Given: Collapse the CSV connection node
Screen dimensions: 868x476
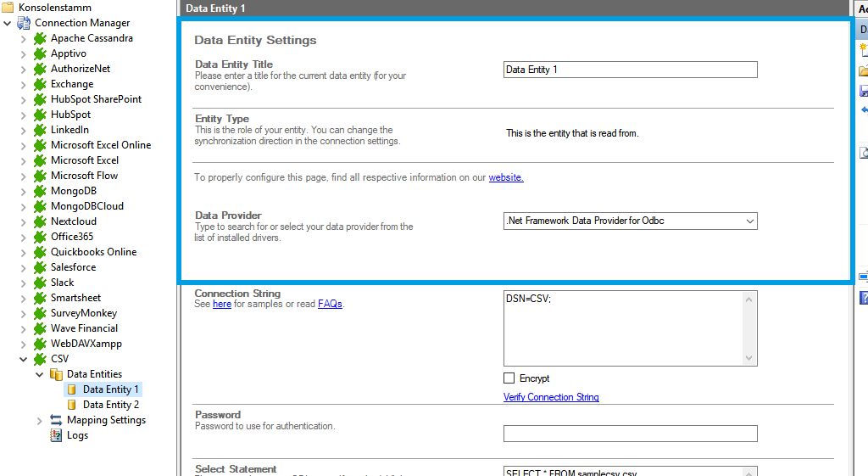Looking at the screenshot, I should coord(24,359).
